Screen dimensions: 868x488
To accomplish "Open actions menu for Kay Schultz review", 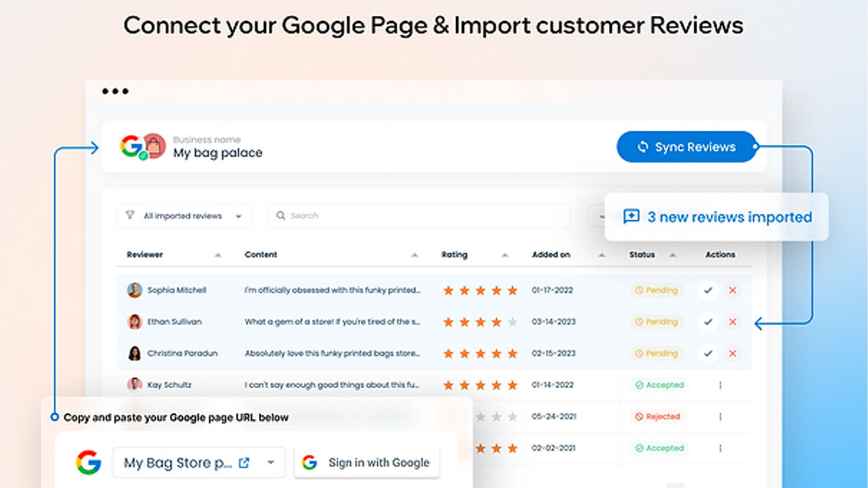I will [720, 385].
